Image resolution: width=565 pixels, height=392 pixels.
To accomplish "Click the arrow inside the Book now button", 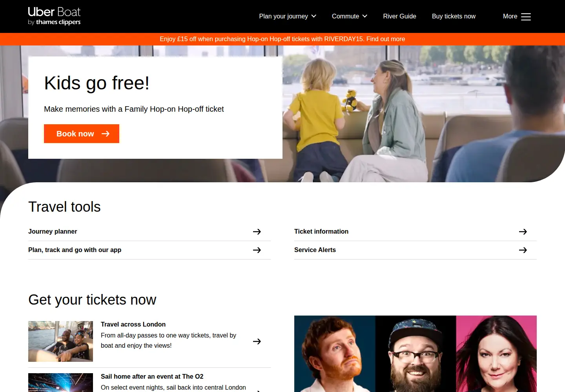I will [x=106, y=134].
